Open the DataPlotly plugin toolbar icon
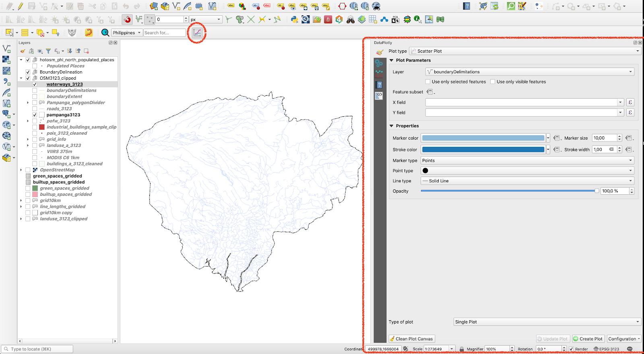 click(197, 33)
